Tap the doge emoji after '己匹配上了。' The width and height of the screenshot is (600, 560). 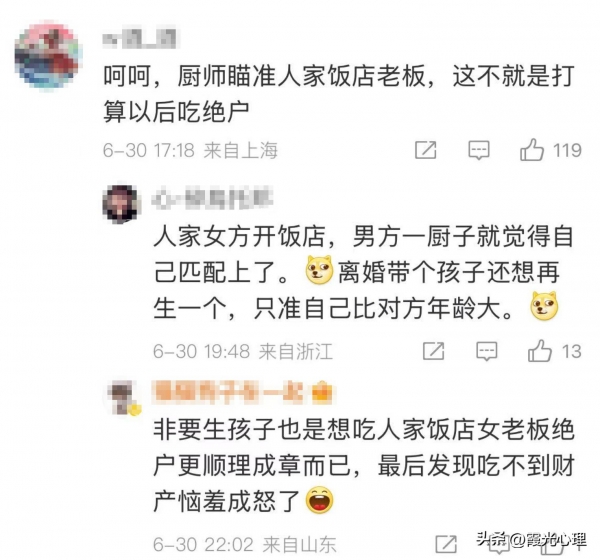[x=320, y=270]
